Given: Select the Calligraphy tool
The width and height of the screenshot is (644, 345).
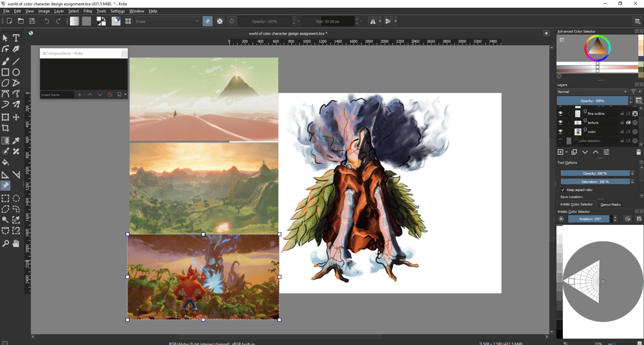Looking at the screenshot, I should (16, 49).
